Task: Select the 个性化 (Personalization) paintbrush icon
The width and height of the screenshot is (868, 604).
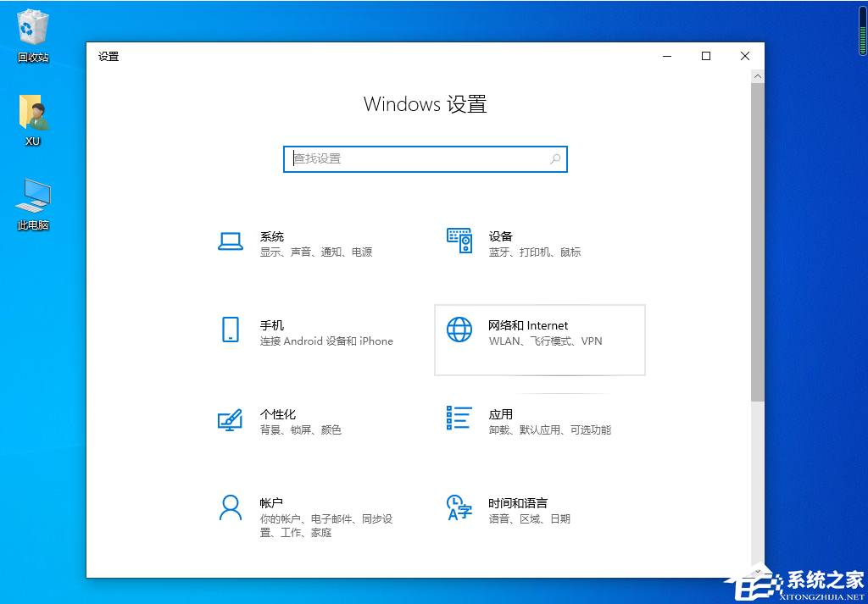Action: pyautogui.click(x=231, y=418)
